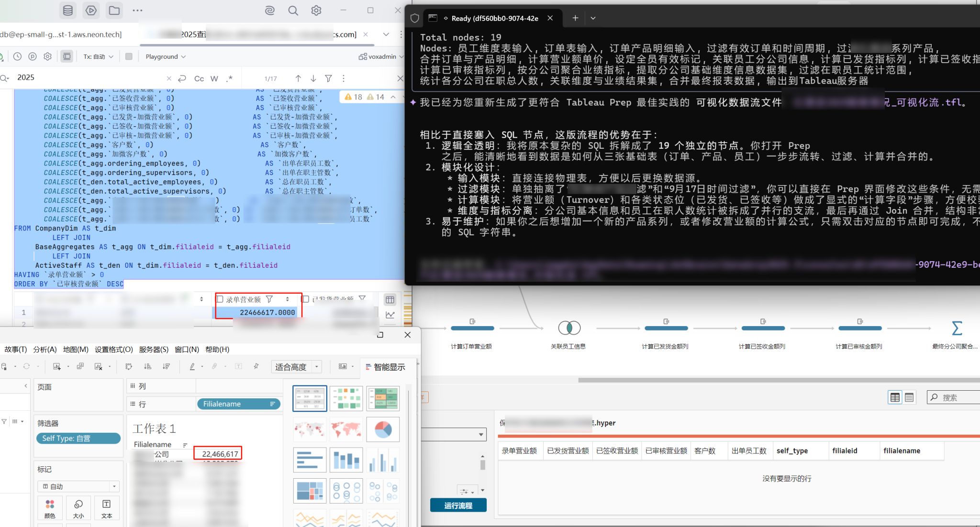
Task: Select the treemap chart thumbnail in Show Me
Action: pyautogui.click(x=310, y=491)
